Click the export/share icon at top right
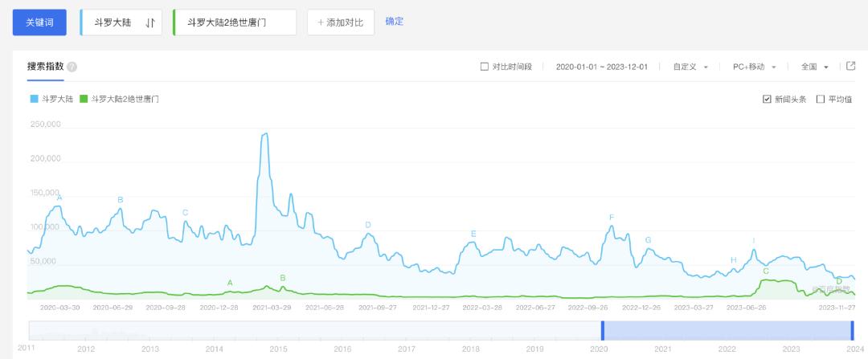Viewport: 868px width, 359px height. click(851, 66)
